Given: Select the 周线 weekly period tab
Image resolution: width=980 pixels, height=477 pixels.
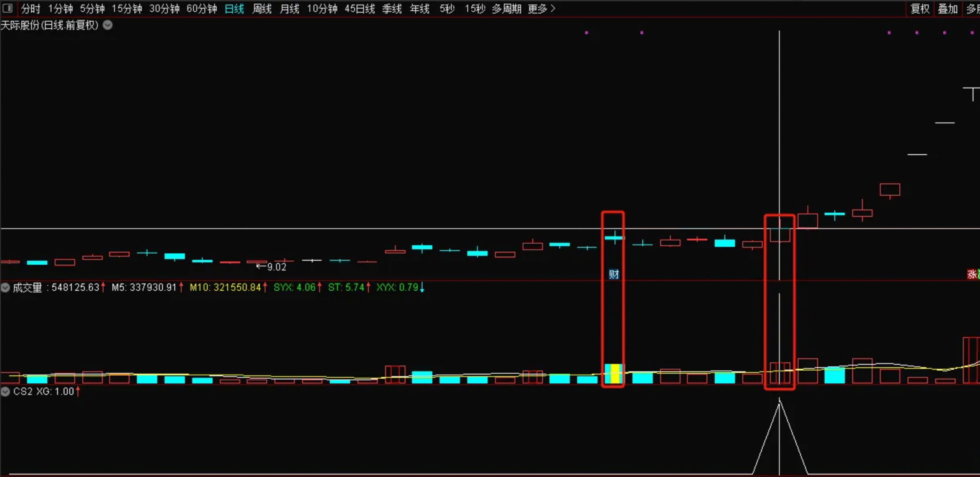Looking at the screenshot, I should [262, 8].
